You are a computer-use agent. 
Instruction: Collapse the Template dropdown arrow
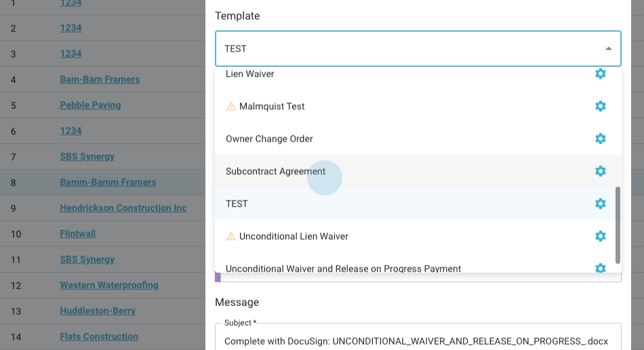608,49
